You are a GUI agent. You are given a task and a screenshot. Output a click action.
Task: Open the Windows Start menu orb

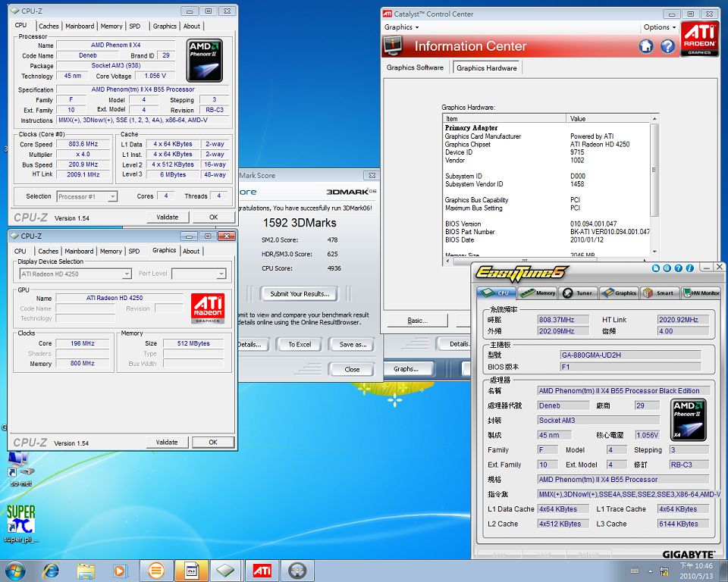click(15, 571)
